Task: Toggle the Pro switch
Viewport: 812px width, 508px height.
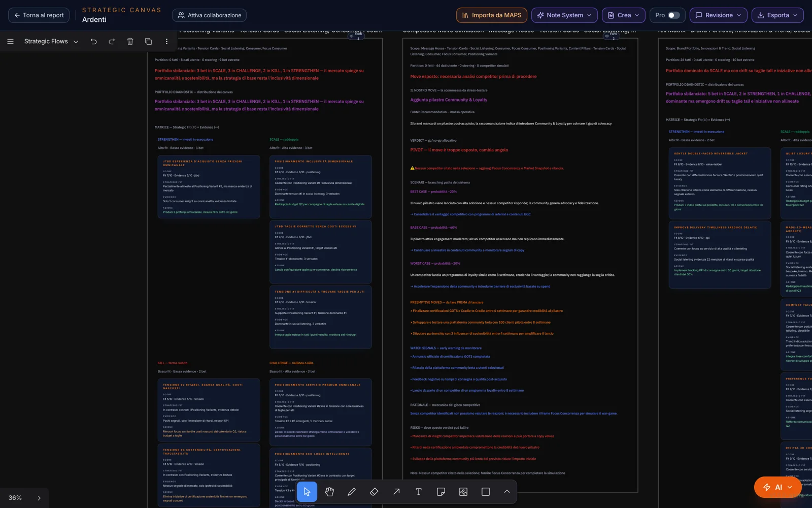Action: [673, 15]
